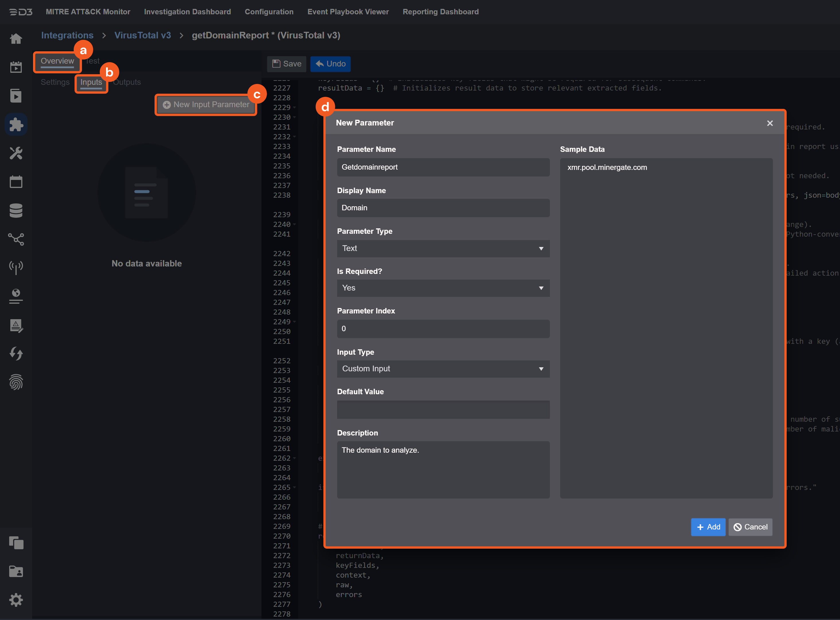Screen dimensions: 840x620
Task: Close the New Parameter dialog
Action: 770,123
